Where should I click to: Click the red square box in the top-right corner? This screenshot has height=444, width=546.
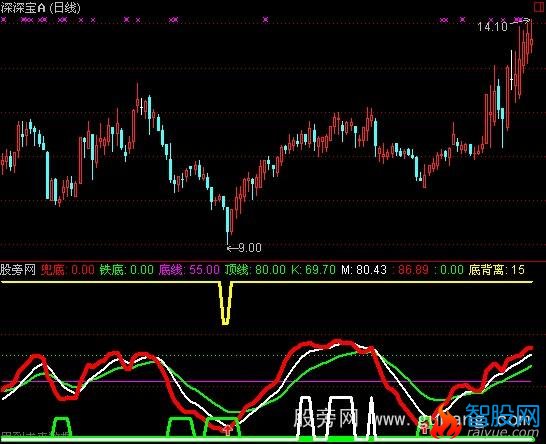point(540,6)
